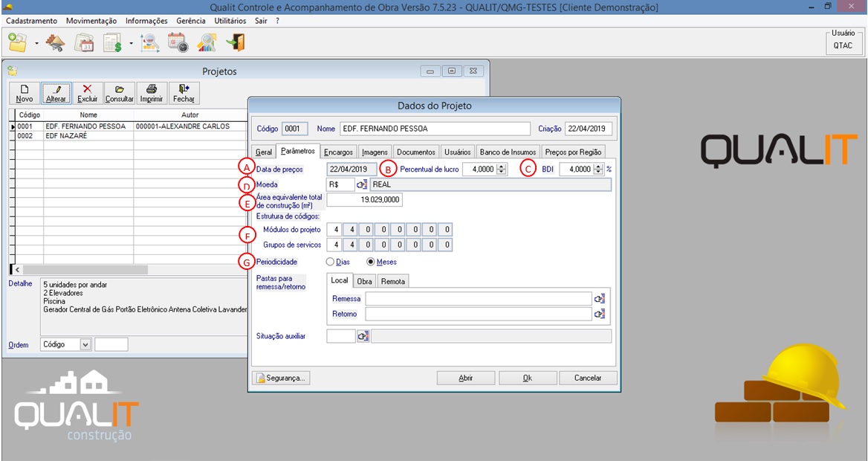Open the Utilitários menu
Screen dimensions: 868x461
230,21
